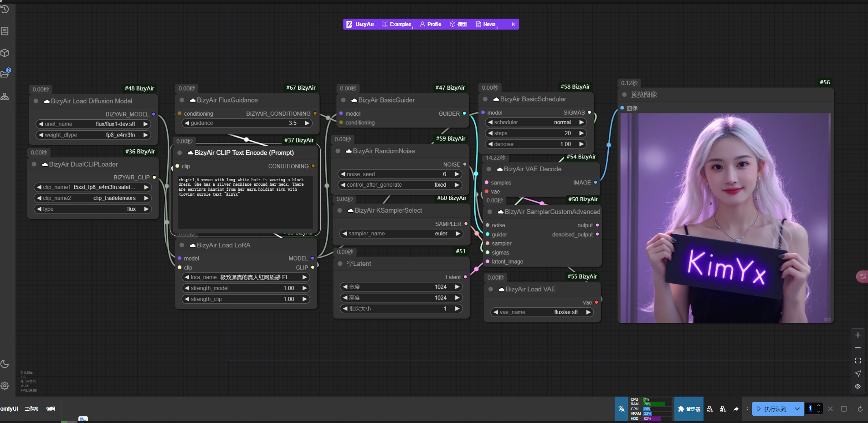Open settings gear in the sidebar
Screen dimensions: 868x423
click(x=5, y=386)
